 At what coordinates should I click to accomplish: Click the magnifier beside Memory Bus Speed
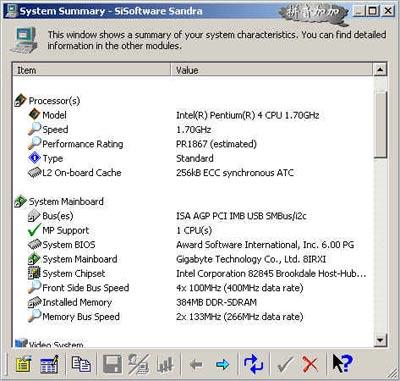point(34,316)
